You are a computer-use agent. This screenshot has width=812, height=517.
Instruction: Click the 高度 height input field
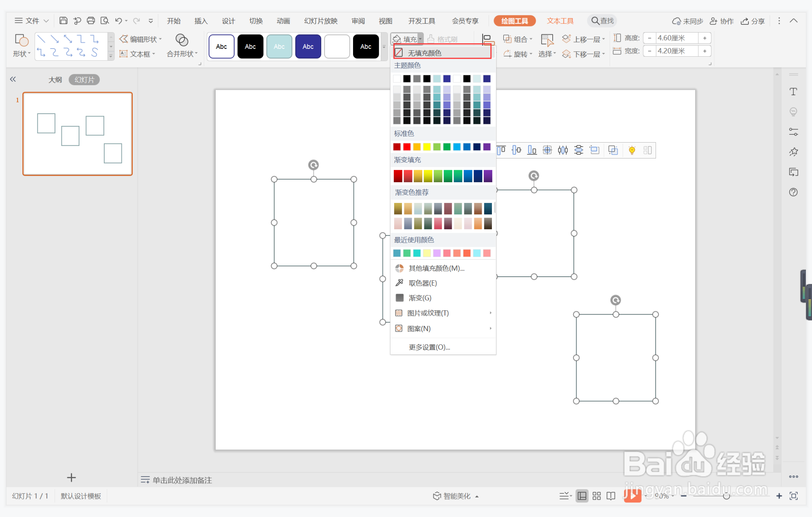676,38
